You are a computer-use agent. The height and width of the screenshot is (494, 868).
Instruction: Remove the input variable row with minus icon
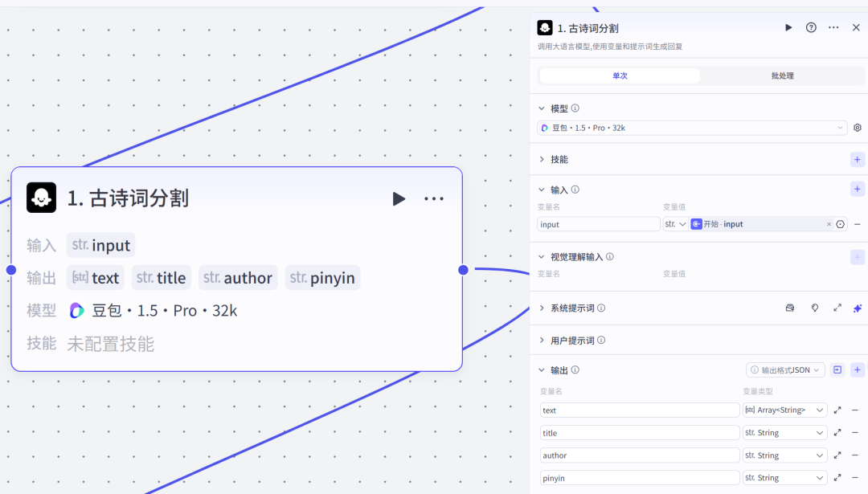point(857,224)
